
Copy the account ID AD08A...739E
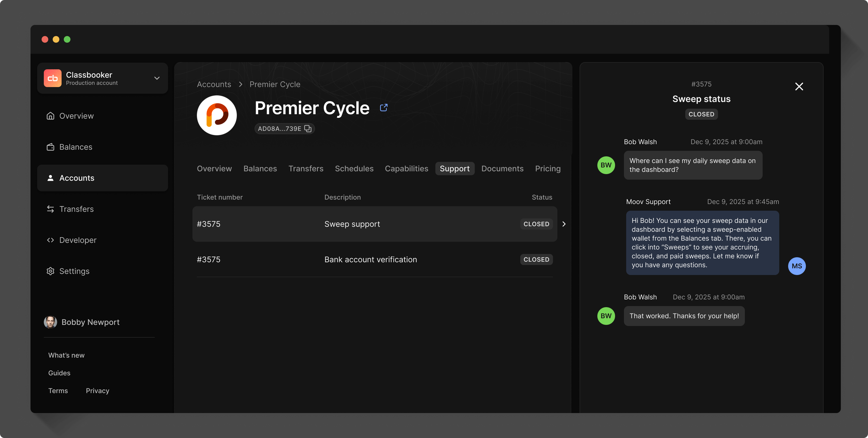(308, 128)
